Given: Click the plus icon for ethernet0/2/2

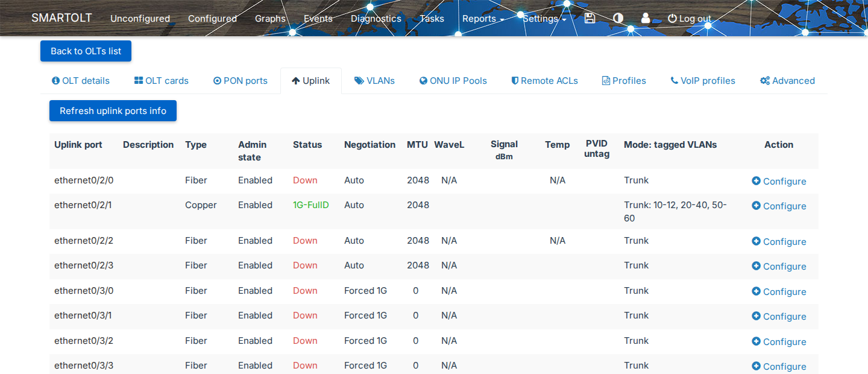Looking at the screenshot, I should coord(756,241).
